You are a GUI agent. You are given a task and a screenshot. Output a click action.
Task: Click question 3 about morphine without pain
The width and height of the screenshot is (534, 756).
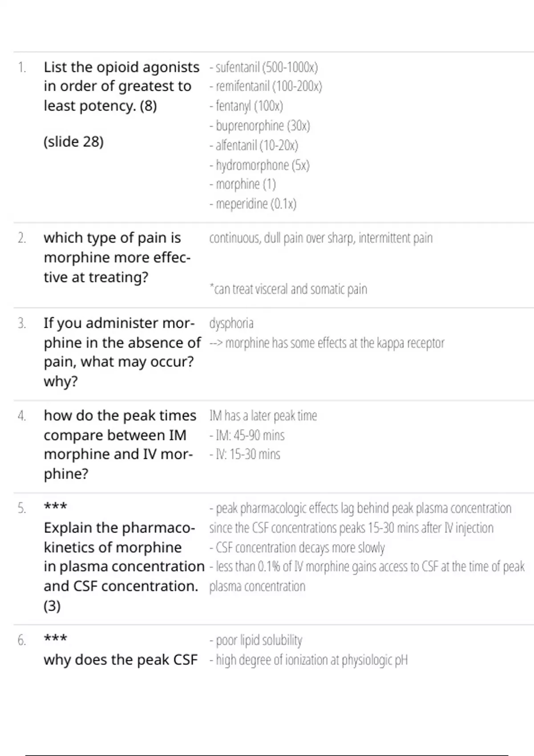121,352
